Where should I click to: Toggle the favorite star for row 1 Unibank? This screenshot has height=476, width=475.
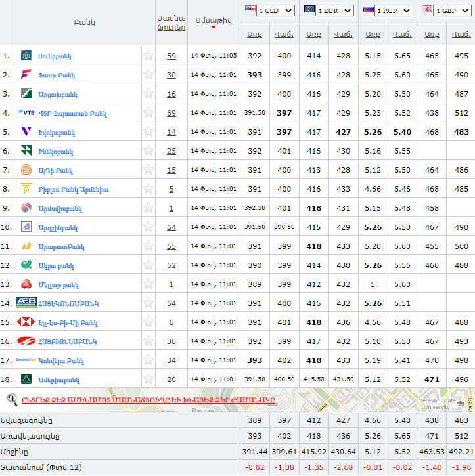pos(148,56)
